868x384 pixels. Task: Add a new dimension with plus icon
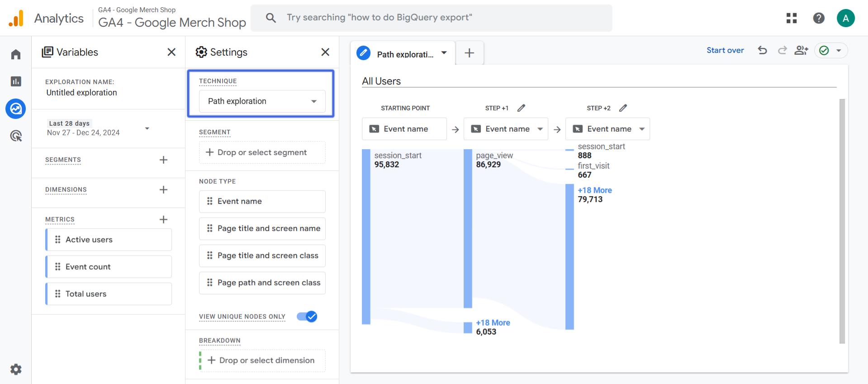pyautogui.click(x=164, y=190)
